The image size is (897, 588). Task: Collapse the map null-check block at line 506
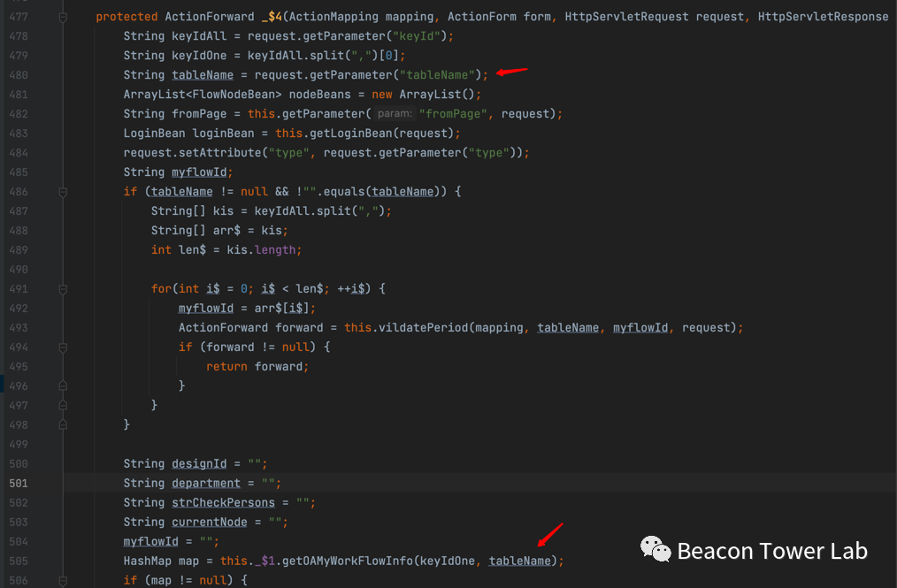point(63,580)
